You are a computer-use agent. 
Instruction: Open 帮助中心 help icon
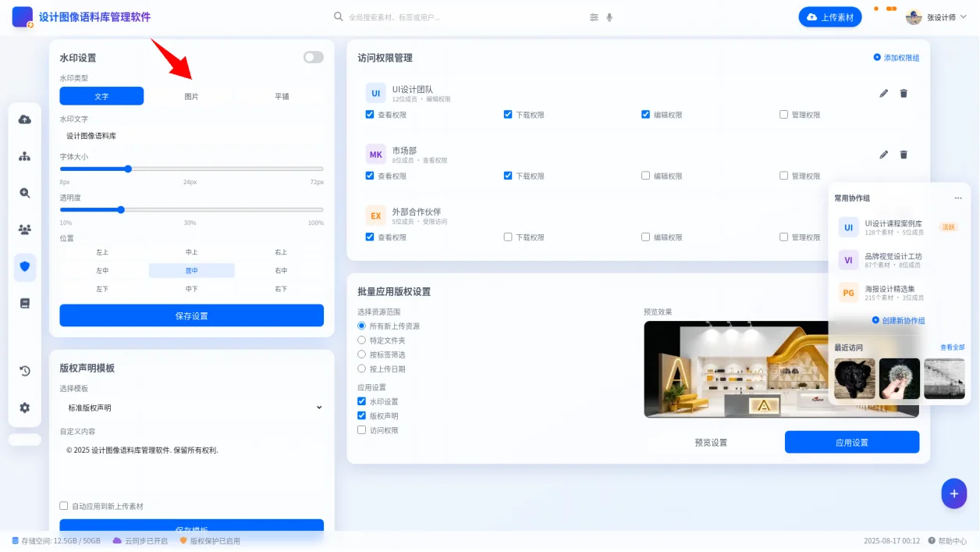click(x=932, y=540)
